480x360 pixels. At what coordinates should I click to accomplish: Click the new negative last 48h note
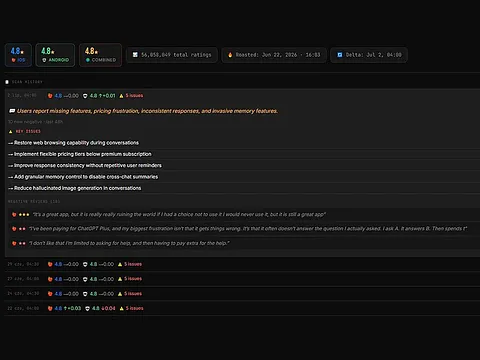pos(35,122)
